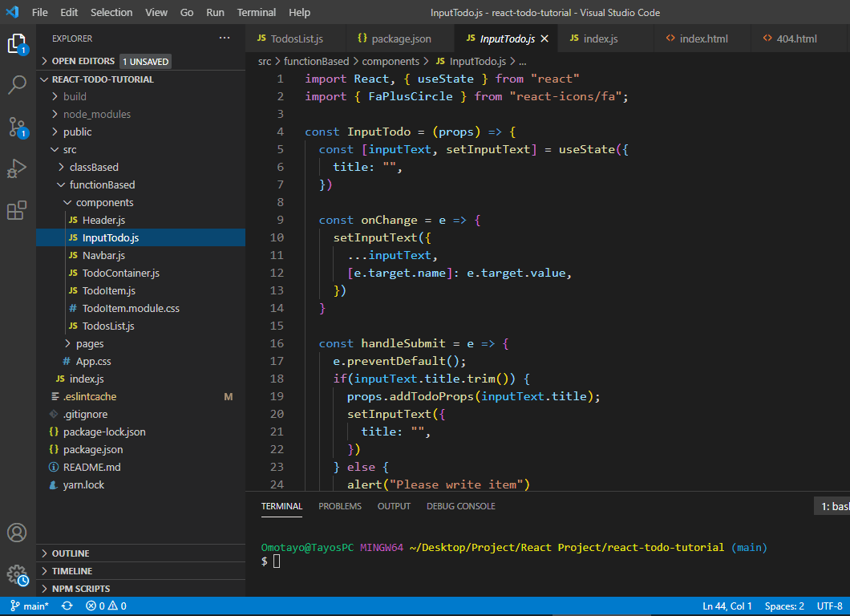Open the Run menu

(x=215, y=12)
